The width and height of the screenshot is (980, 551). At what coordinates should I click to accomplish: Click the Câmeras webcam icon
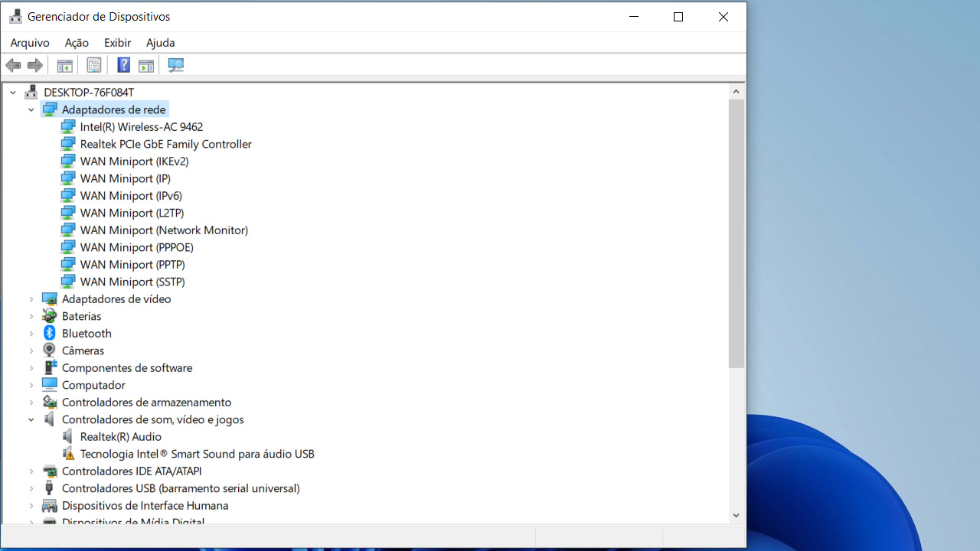[x=50, y=350]
